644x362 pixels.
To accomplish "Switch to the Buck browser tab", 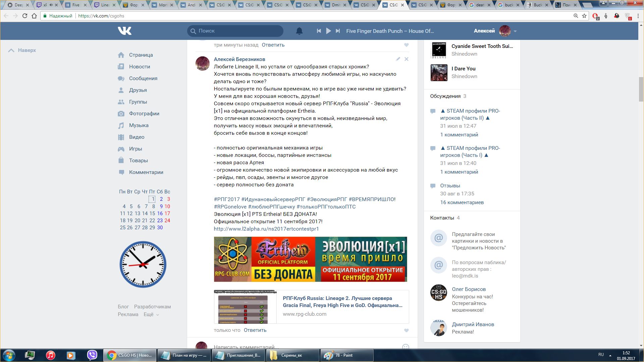I will coord(538,5).
